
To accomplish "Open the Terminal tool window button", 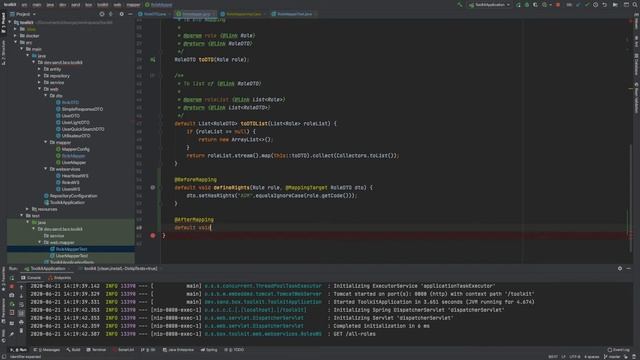I will click(96, 350).
